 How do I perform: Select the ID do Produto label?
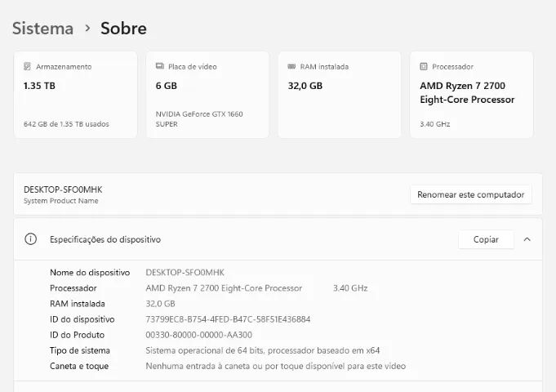pyautogui.click(x=78, y=335)
